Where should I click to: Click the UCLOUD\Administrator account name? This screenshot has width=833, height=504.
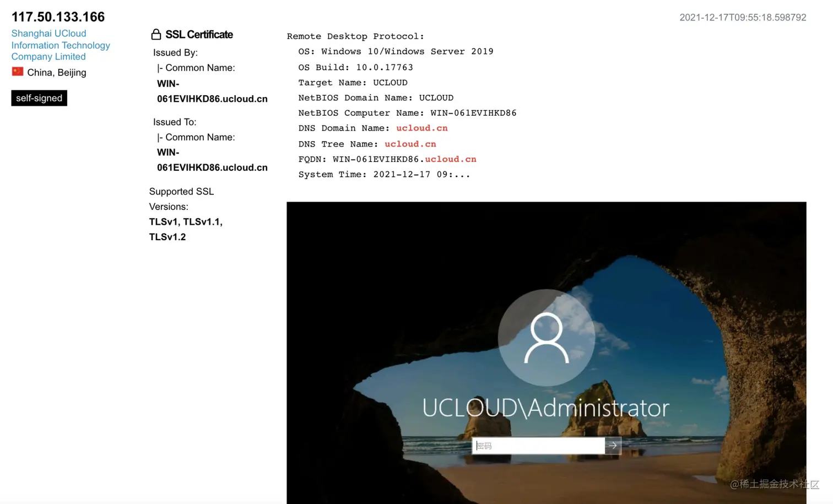(546, 408)
